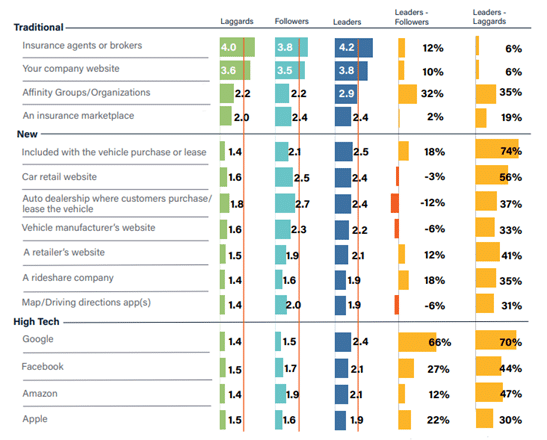The image size is (547, 440).
Task: Click the 74% orange bar for vehicle purchase
Action: 497,149
